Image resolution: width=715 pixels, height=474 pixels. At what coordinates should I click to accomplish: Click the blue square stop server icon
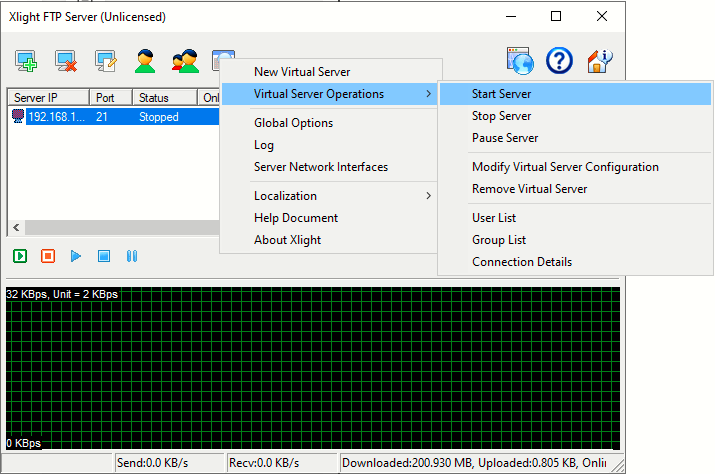pos(104,256)
